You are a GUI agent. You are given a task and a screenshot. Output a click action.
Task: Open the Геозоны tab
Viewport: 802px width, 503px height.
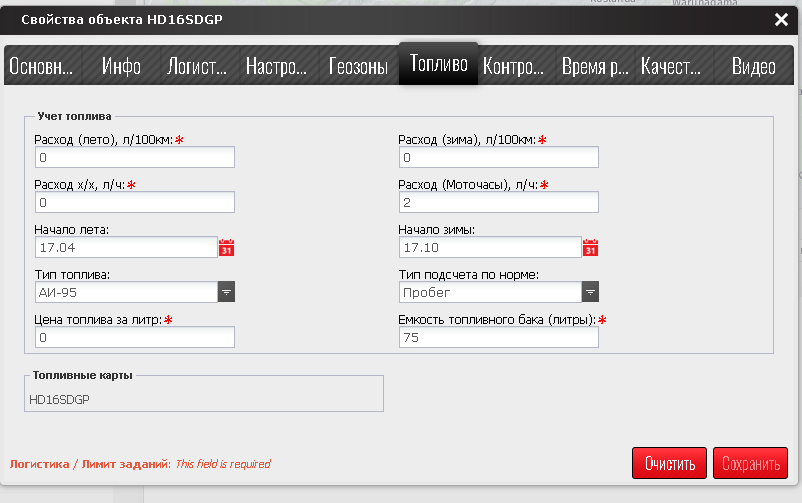pyautogui.click(x=358, y=67)
